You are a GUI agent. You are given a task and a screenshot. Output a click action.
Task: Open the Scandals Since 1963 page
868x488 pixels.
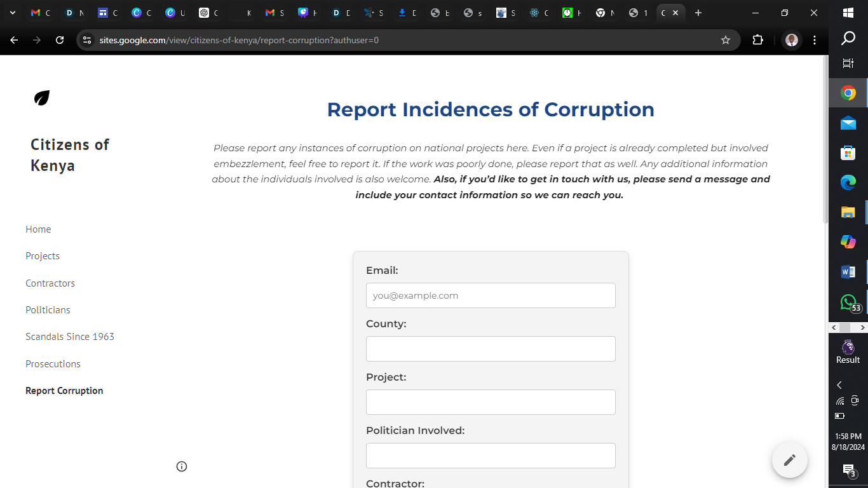(x=70, y=336)
